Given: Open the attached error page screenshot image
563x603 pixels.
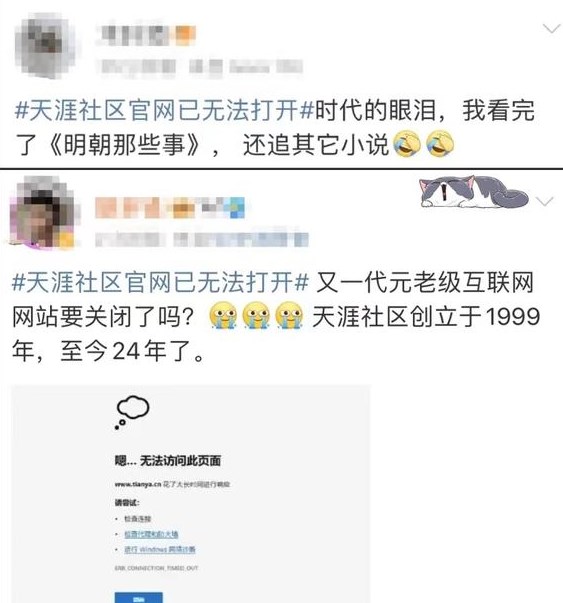Looking at the screenshot, I should click(191, 494).
